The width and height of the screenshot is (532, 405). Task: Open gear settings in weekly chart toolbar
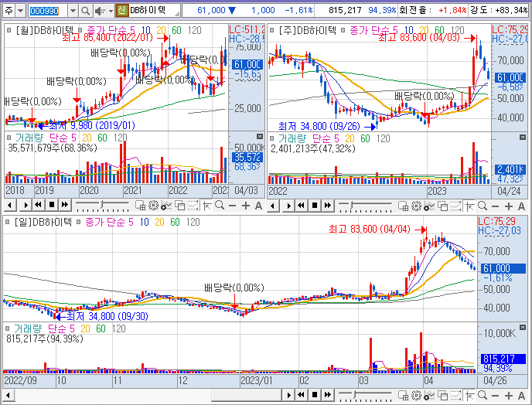(x=416, y=206)
